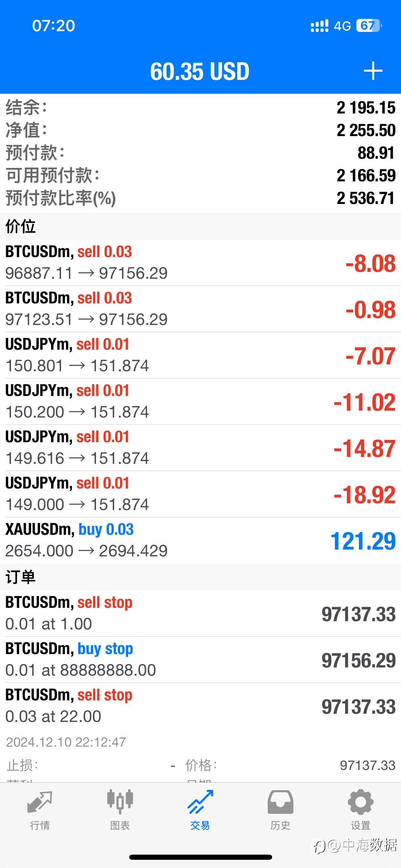Select BTCUSDm sell stop order at 1.00
The height and width of the screenshot is (868, 401).
point(200,613)
